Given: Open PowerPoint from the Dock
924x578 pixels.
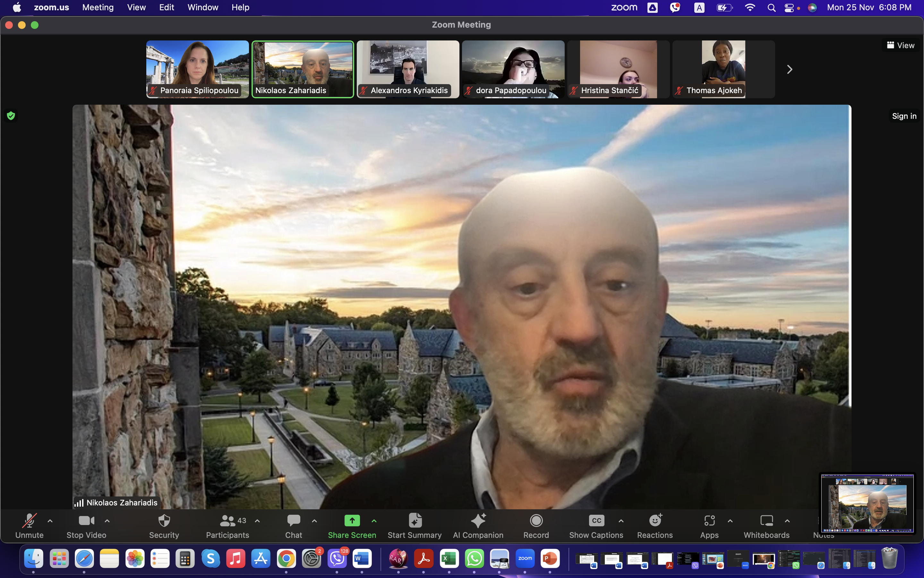Looking at the screenshot, I should coord(550,559).
